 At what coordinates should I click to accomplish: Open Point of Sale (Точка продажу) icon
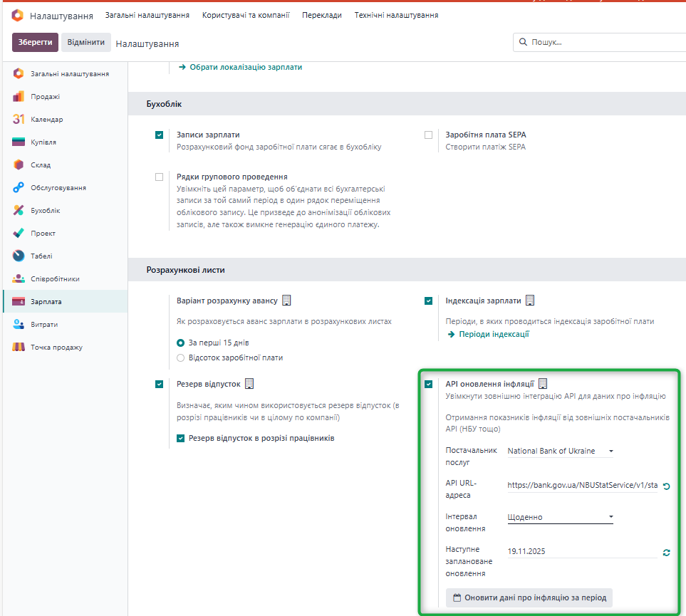tap(19, 348)
